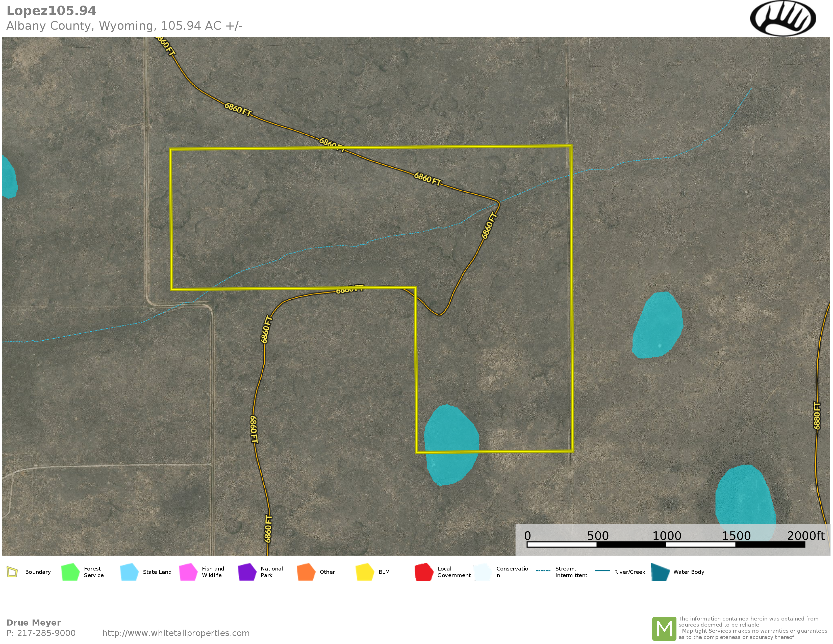The image size is (833, 644).
Task: Click the yellow BLM legend icon
Action: [x=365, y=572]
